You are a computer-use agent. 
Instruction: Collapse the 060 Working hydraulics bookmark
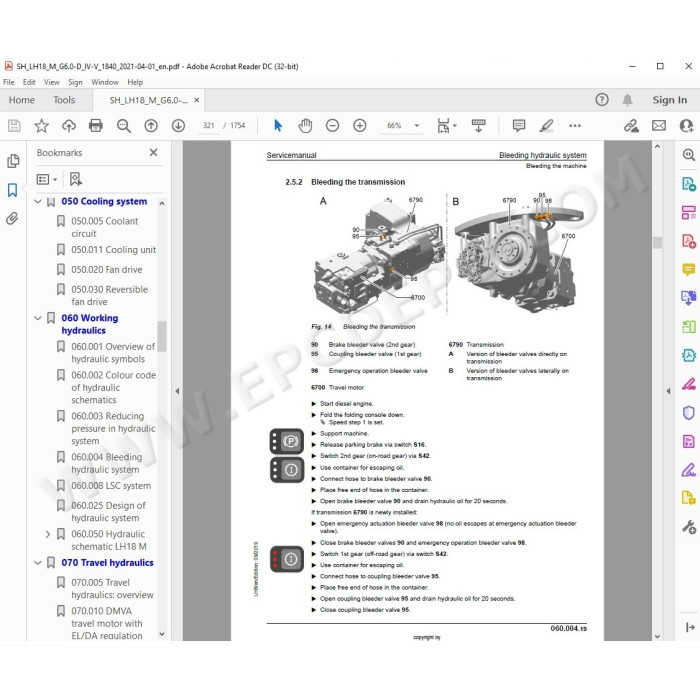pos(38,318)
